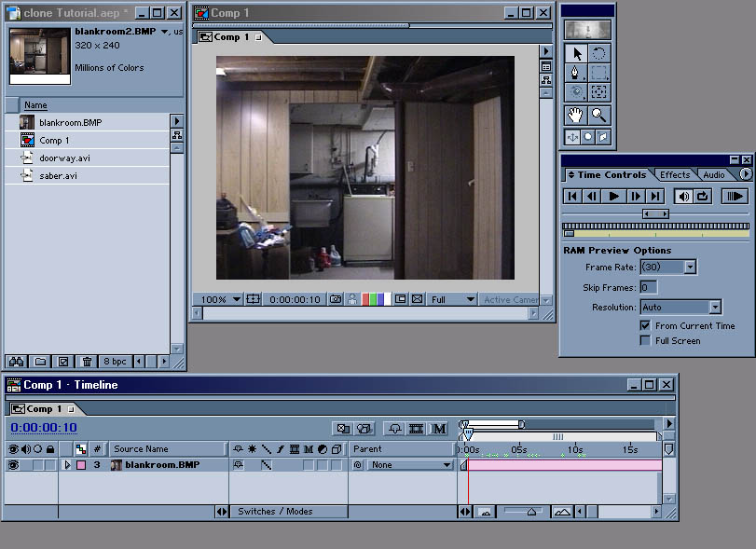This screenshot has height=549, width=756.
Task: Create a new folder in Project window
Action: tap(40, 361)
